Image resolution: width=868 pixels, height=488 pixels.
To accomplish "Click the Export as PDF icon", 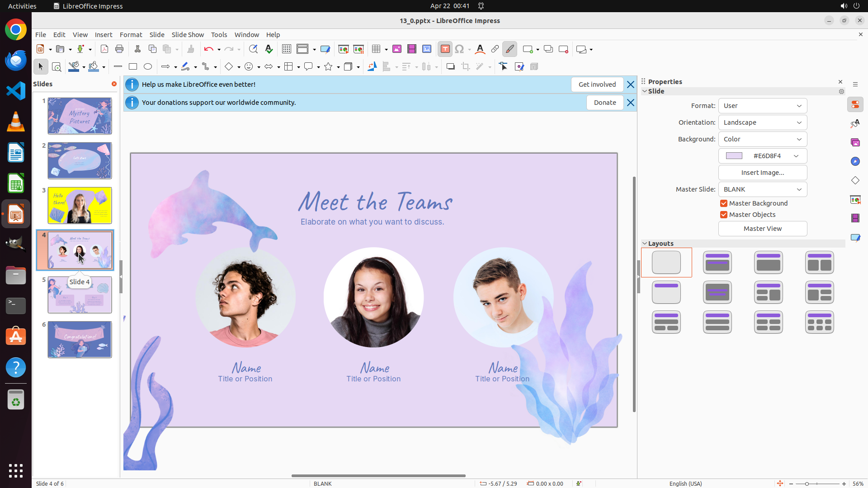I will 104,49.
